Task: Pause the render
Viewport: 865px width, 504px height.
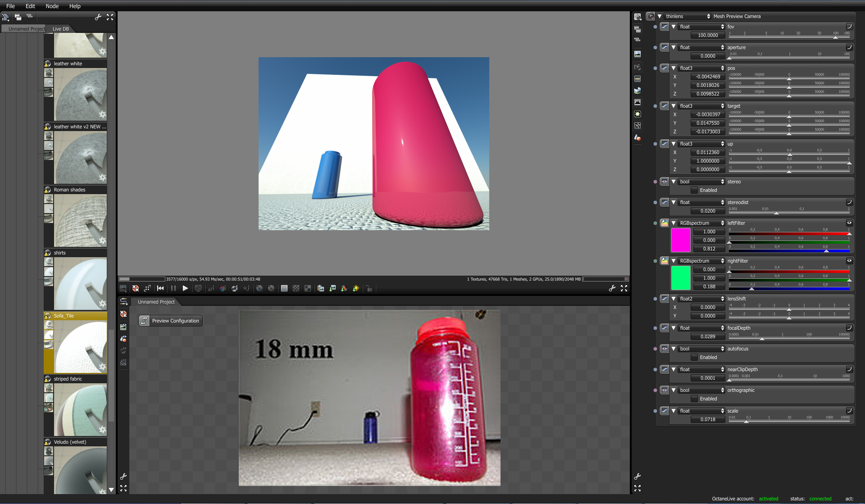Action: tap(173, 288)
